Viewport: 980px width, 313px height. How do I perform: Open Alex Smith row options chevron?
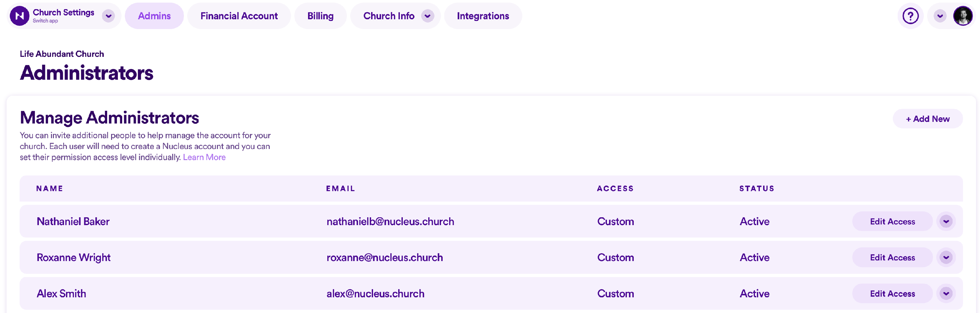pos(946,294)
